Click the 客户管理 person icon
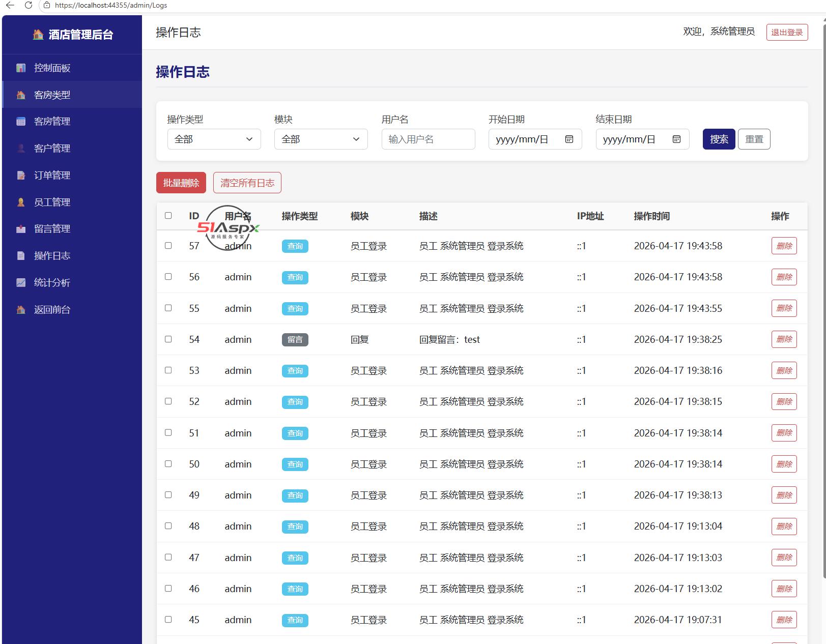Screen dimensions: 826x644 click(x=21, y=149)
